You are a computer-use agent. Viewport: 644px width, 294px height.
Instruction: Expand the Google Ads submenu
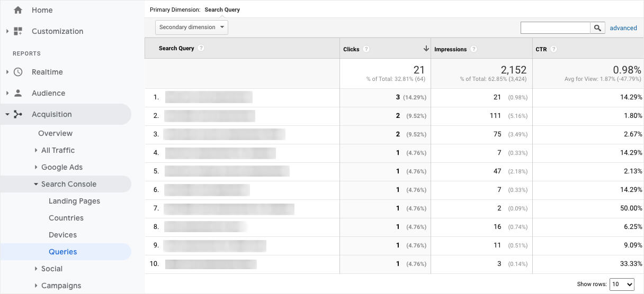point(36,167)
